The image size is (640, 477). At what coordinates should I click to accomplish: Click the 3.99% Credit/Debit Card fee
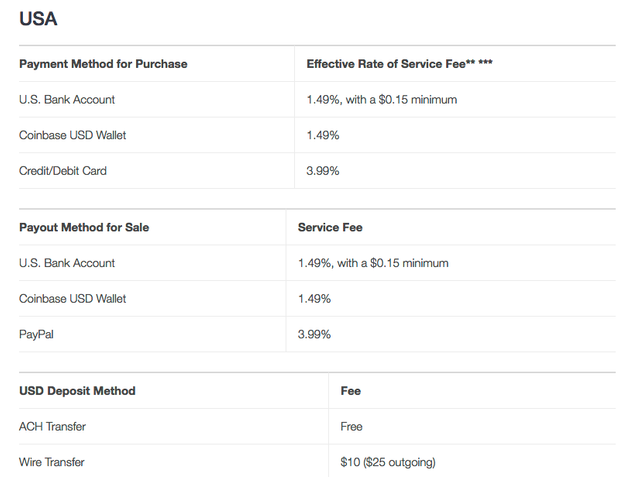tap(323, 171)
